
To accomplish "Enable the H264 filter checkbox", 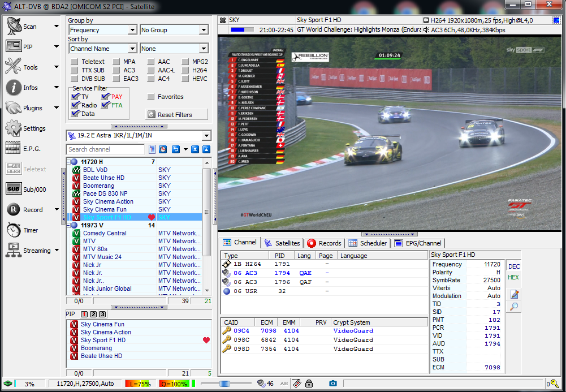I will click(x=185, y=70).
